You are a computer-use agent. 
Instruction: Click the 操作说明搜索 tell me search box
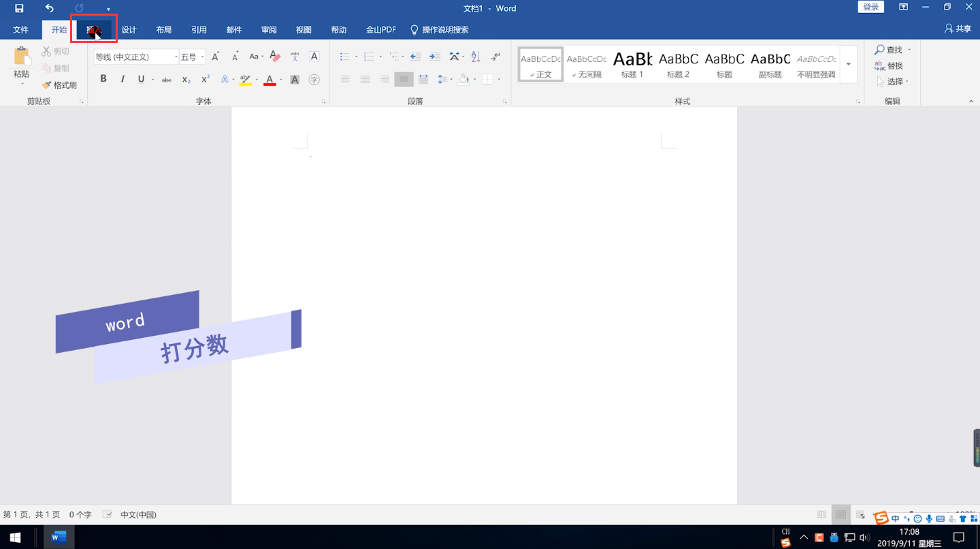pos(440,30)
